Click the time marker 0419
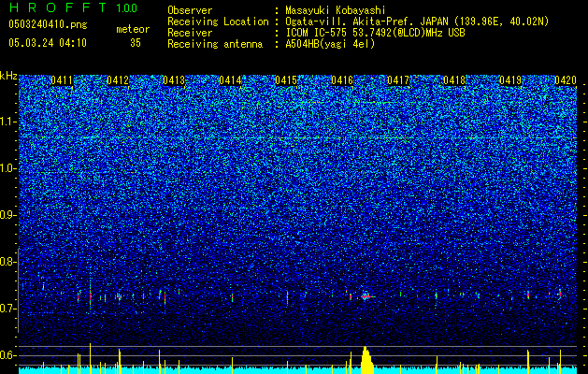 [510, 80]
